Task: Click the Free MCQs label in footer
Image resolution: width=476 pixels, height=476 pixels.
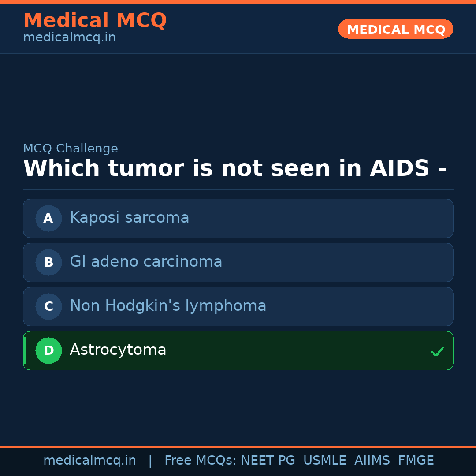Action: pyautogui.click(x=201, y=461)
